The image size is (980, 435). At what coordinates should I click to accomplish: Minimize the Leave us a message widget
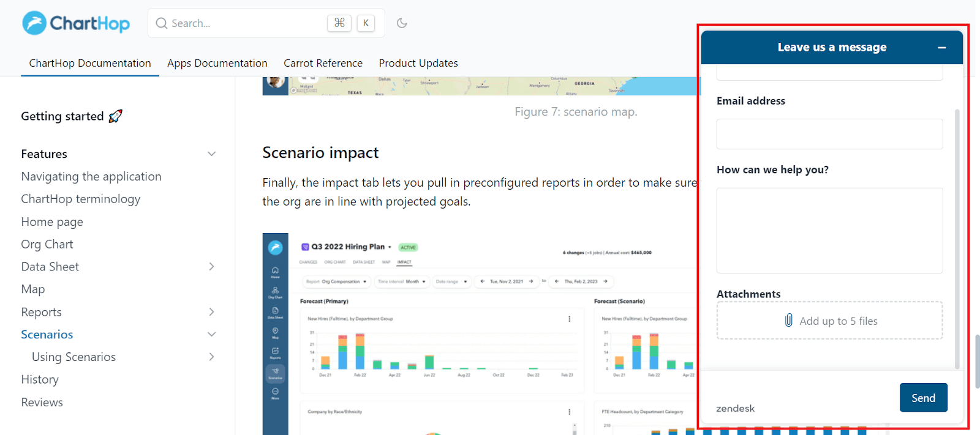[x=941, y=48]
